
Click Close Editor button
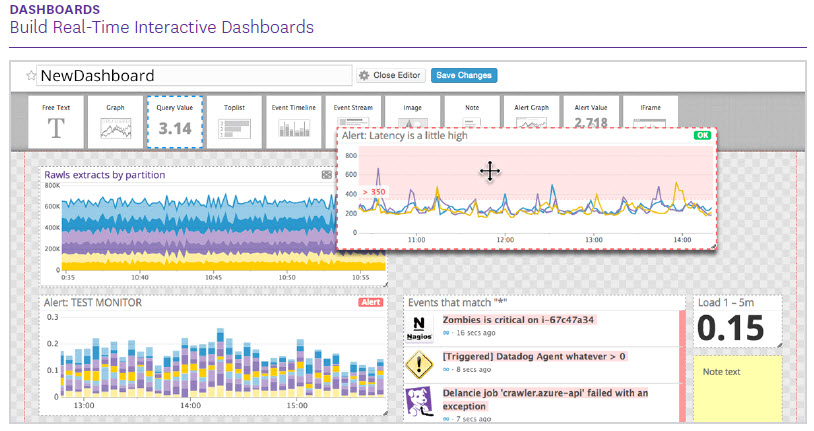tap(392, 76)
